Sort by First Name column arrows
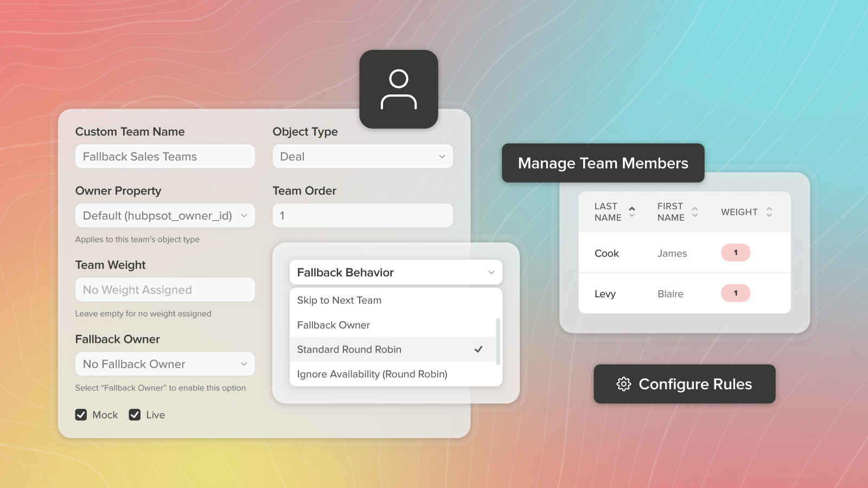This screenshot has height=488, width=868. 695,212
